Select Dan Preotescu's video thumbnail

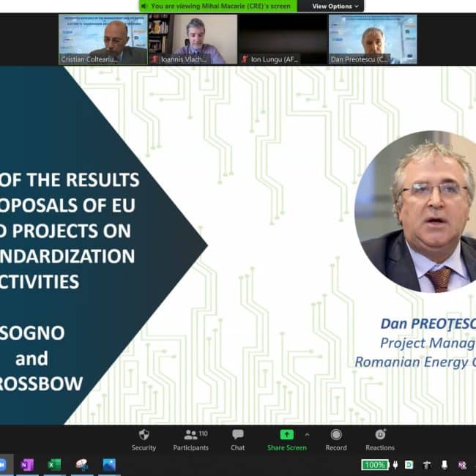tap(373, 40)
